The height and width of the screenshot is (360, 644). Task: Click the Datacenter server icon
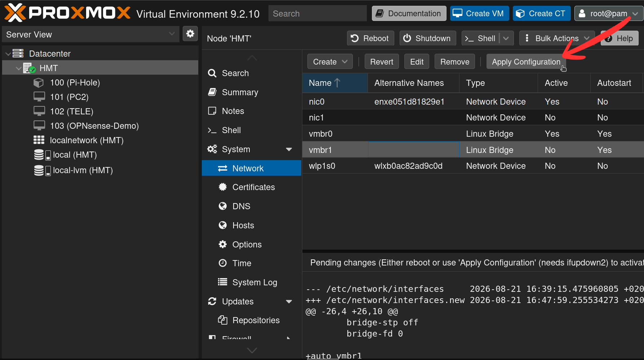coord(18,53)
